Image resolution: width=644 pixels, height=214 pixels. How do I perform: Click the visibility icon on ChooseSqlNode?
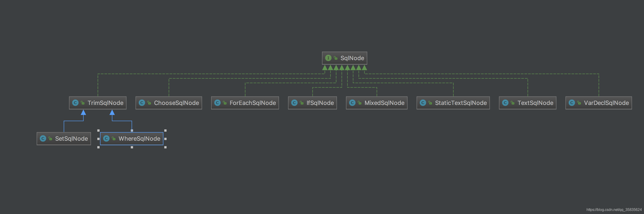click(x=149, y=103)
